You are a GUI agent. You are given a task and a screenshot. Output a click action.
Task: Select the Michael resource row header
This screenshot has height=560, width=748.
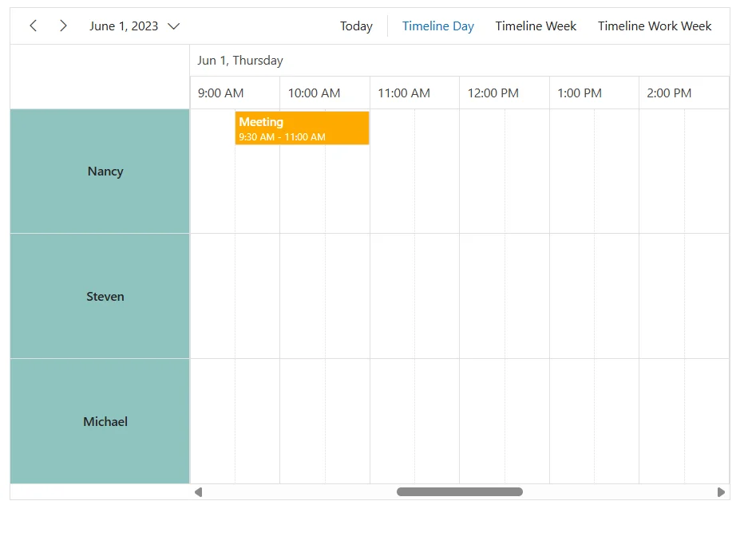pyautogui.click(x=100, y=421)
